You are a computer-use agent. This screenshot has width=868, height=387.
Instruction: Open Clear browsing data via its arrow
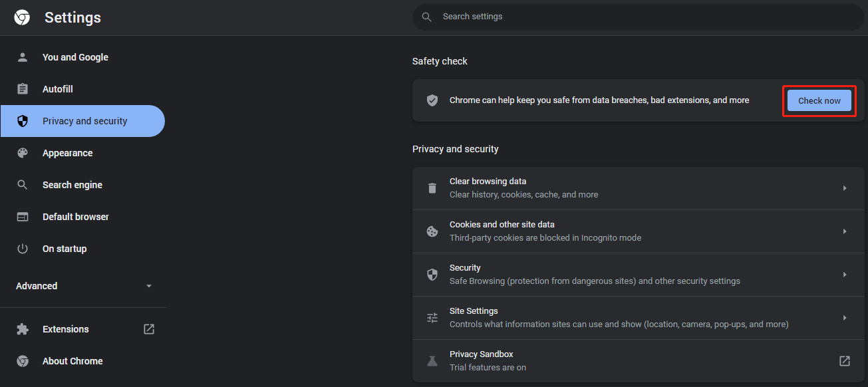(845, 188)
